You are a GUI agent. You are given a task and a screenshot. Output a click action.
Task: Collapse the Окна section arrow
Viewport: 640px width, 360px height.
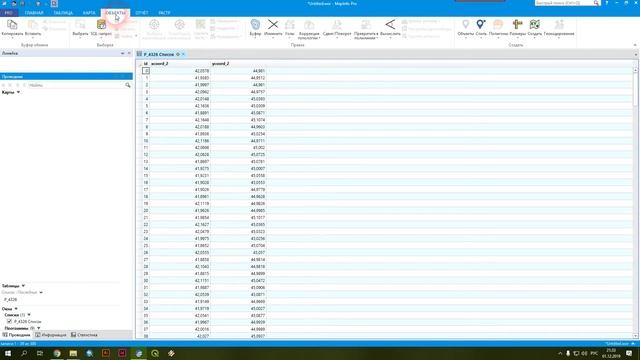coord(16,309)
